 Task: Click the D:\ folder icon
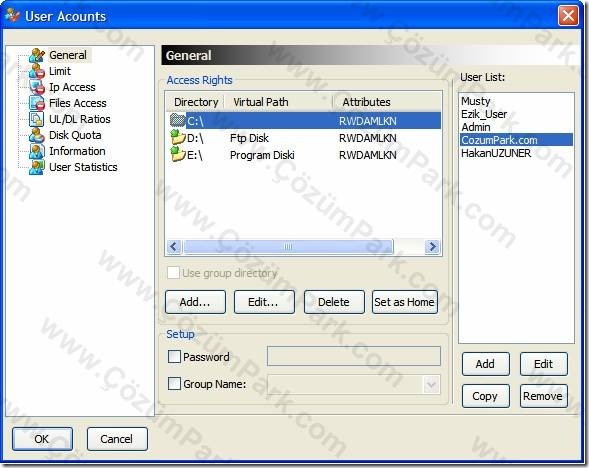(x=177, y=137)
